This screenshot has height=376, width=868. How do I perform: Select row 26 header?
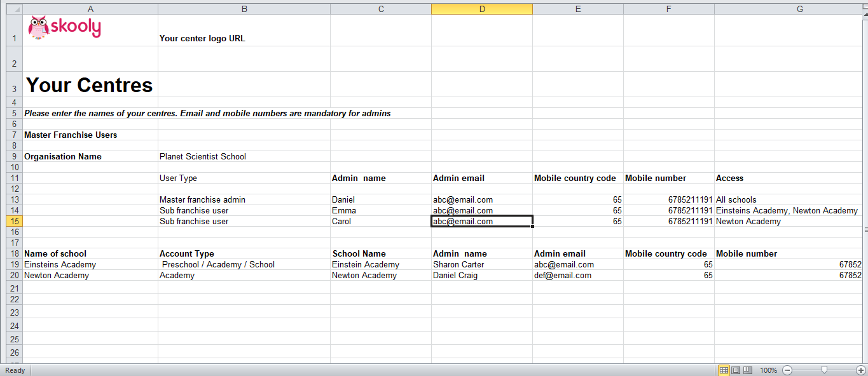coord(14,352)
